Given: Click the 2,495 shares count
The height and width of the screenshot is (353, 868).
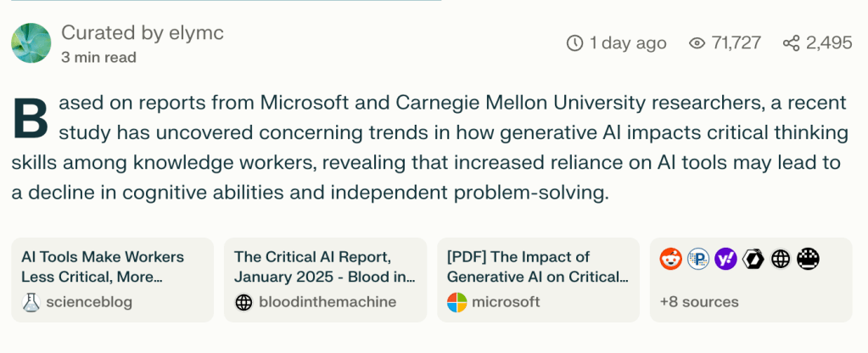Looking at the screenshot, I should coord(829,43).
